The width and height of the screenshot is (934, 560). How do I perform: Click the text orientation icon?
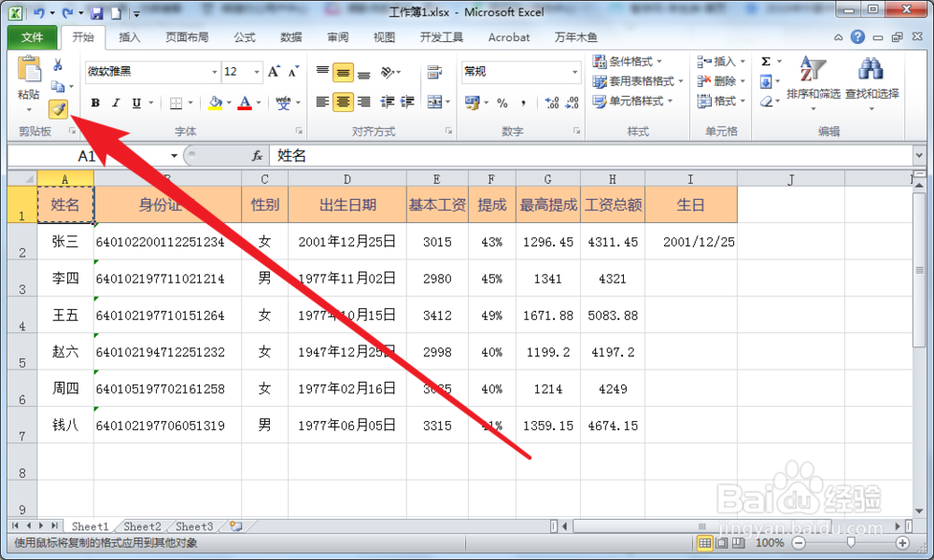pyautogui.click(x=388, y=73)
